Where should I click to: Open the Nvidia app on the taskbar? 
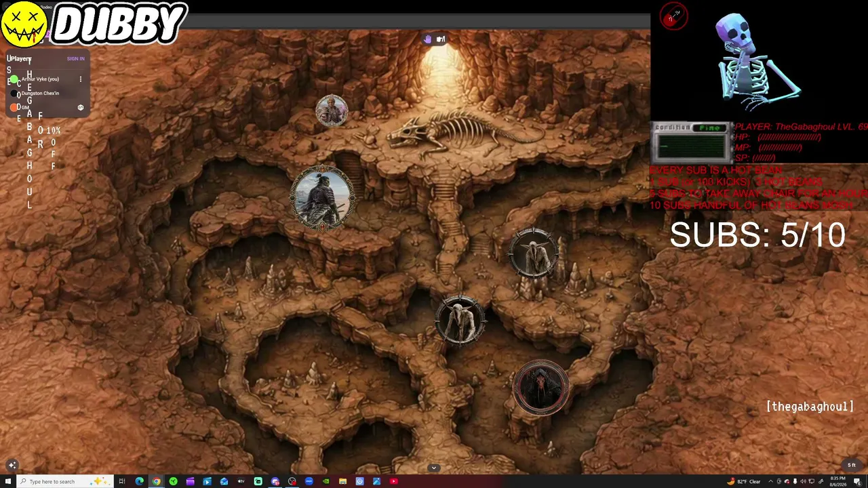pyautogui.click(x=326, y=481)
